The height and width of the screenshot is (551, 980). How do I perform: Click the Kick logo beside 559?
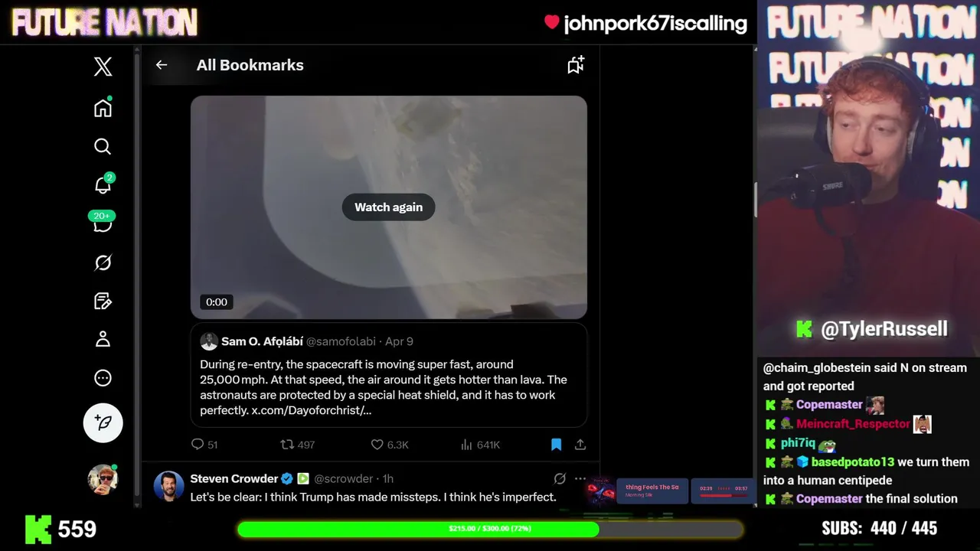coord(38,529)
